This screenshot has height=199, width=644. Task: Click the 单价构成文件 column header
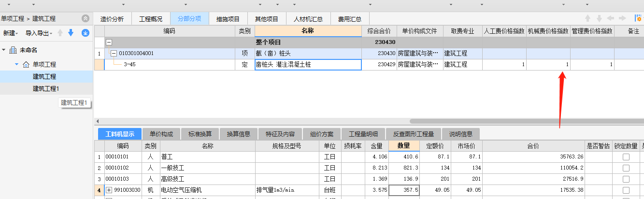point(420,31)
